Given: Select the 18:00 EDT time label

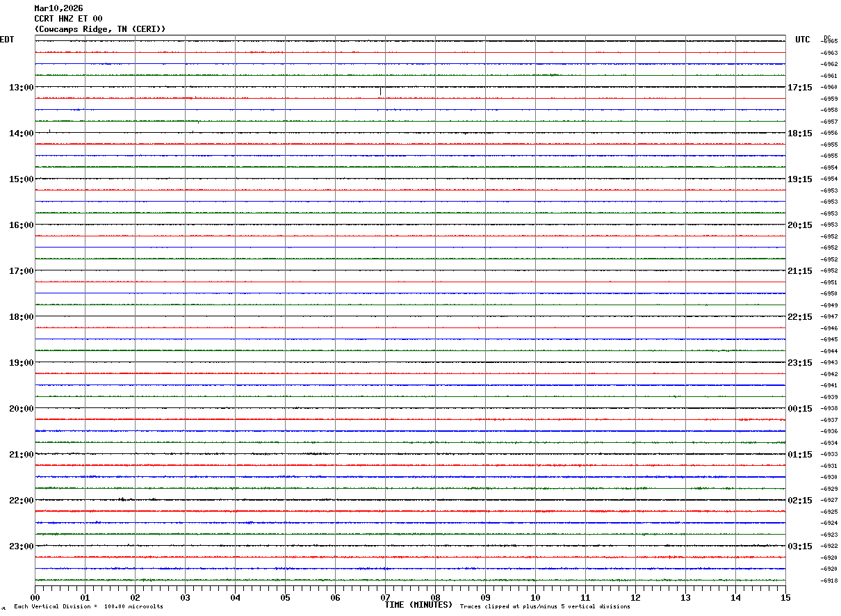Looking at the screenshot, I should point(21,317).
